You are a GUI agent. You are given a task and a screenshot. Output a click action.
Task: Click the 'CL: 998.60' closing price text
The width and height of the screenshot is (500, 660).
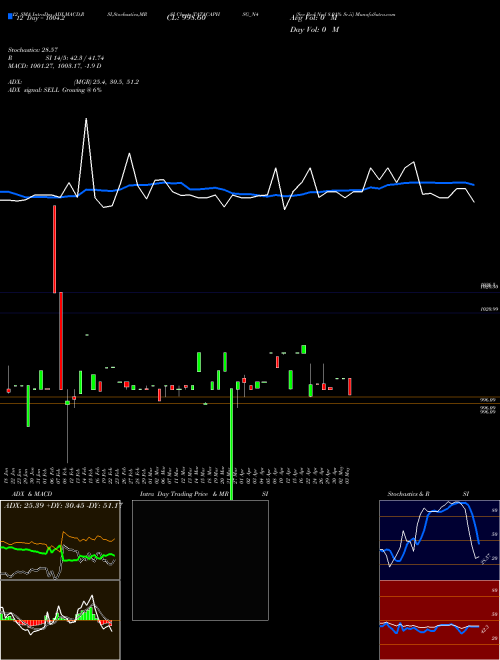click(x=186, y=18)
